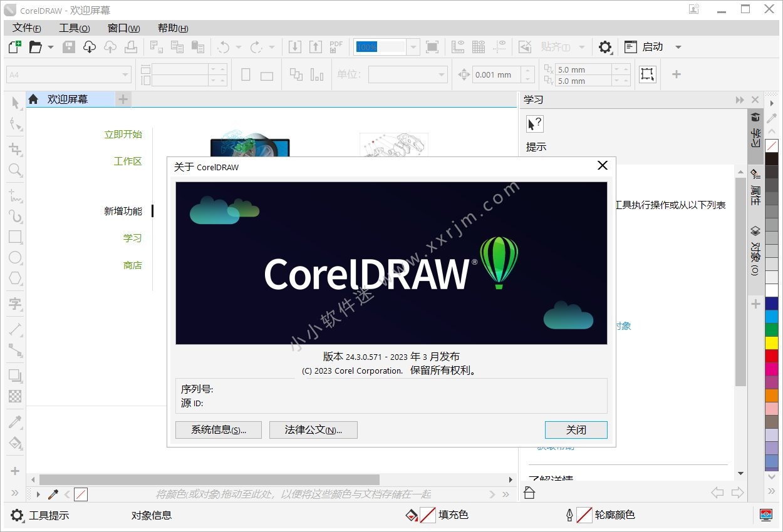The image size is (783, 532).
Task: Open the 属性 docker tab
Action: click(x=755, y=187)
